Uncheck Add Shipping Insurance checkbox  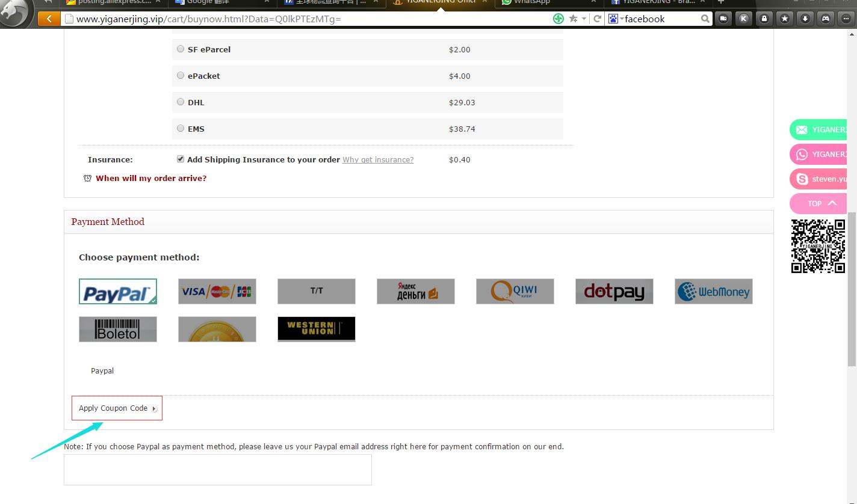pos(181,159)
